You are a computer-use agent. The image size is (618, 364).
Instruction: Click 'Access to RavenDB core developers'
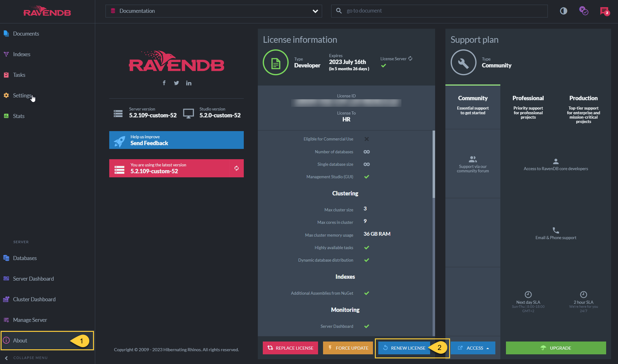tap(556, 169)
